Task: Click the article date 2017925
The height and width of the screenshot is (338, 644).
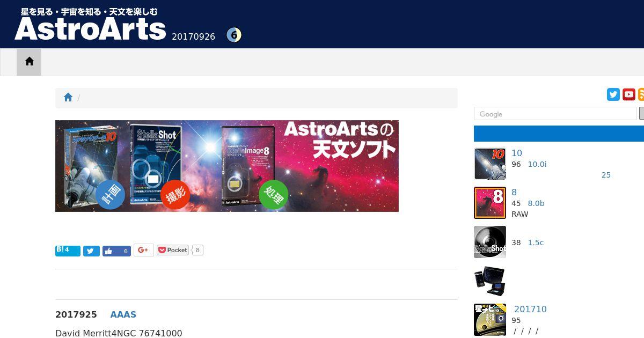Action: pyautogui.click(x=76, y=315)
